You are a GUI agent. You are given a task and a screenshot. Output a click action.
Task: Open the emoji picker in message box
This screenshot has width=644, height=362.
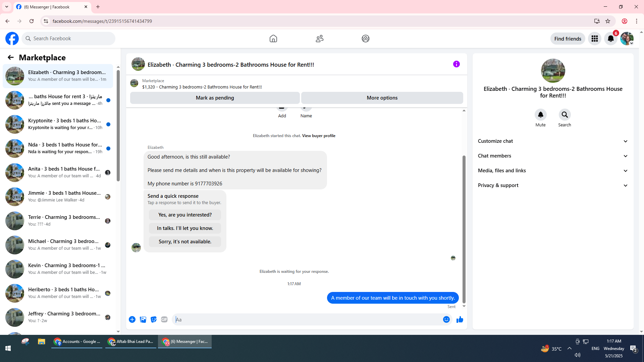[x=446, y=319]
